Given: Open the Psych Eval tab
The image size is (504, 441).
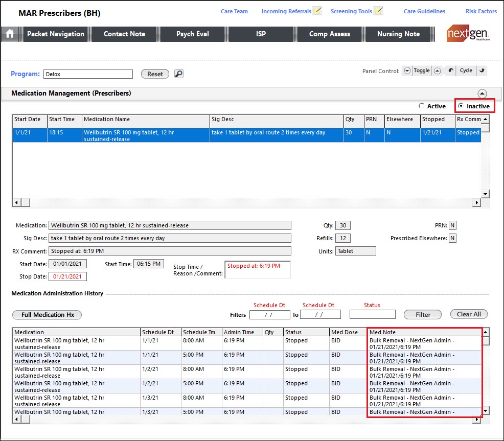Looking at the screenshot, I should 193,34.
